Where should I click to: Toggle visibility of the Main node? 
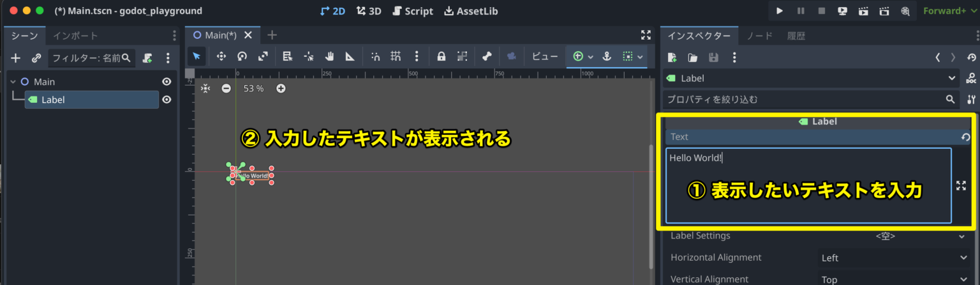[x=167, y=82]
